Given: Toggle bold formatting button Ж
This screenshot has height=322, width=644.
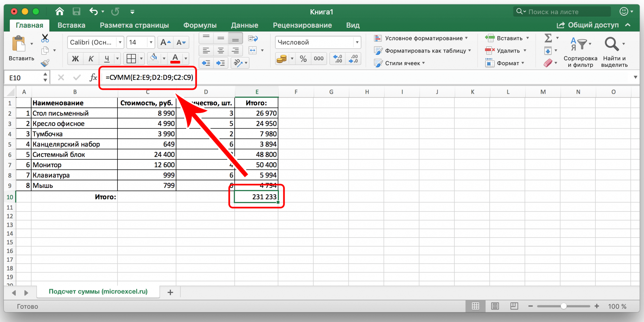Looking at the screenshot, I should coord(75,59).
